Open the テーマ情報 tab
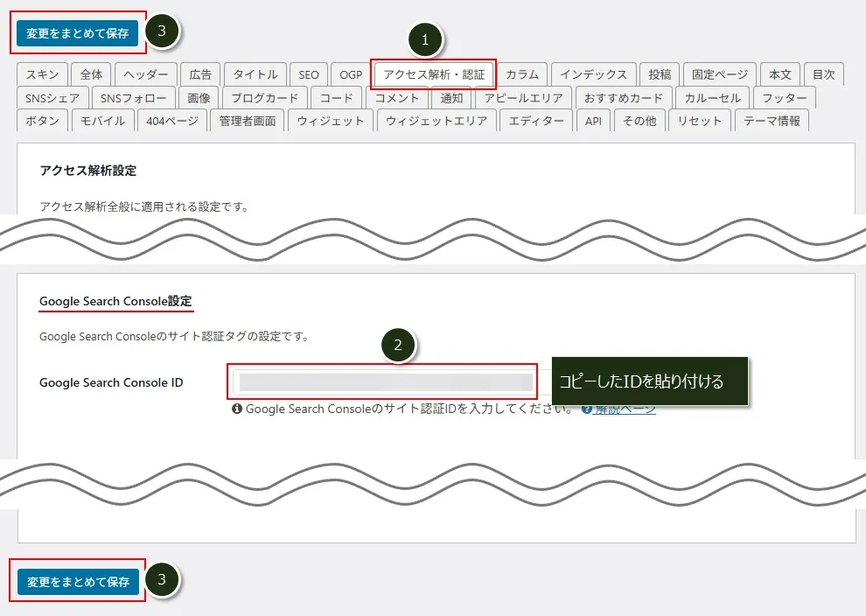 pos(772,121)
